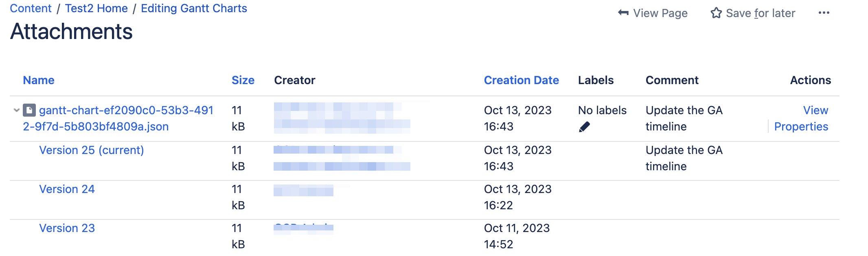Viewport: 868px width, 256px height.
Task: Navigate to Test2 Home breadcrumb
Action: coord(96,9)
